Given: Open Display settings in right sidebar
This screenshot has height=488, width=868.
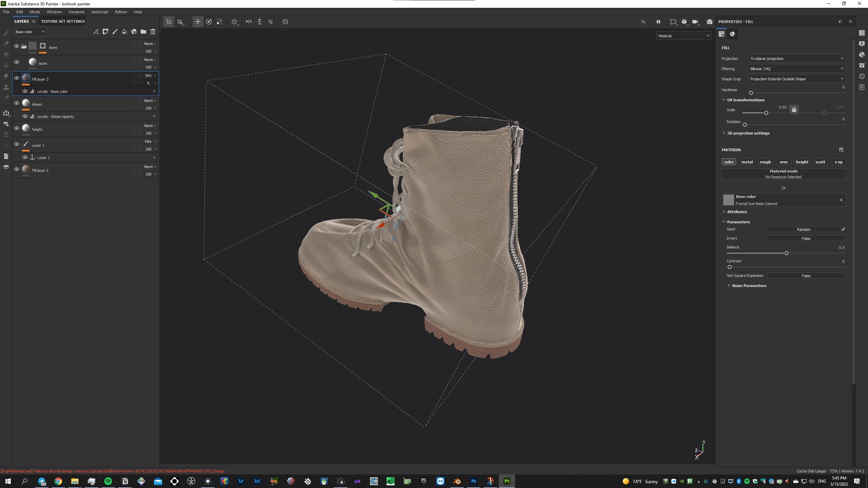Looking at the screenshot, I should coord(862,44).
